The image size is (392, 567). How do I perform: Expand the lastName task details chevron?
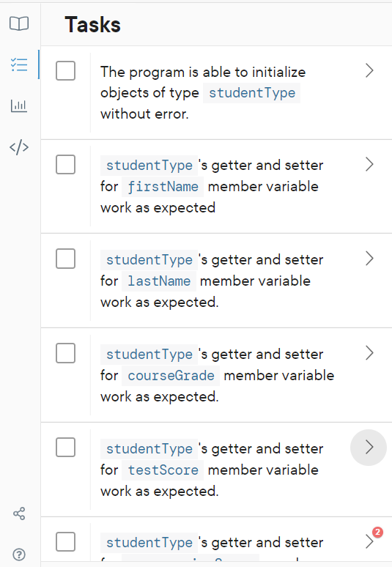[x=369, y=259]
